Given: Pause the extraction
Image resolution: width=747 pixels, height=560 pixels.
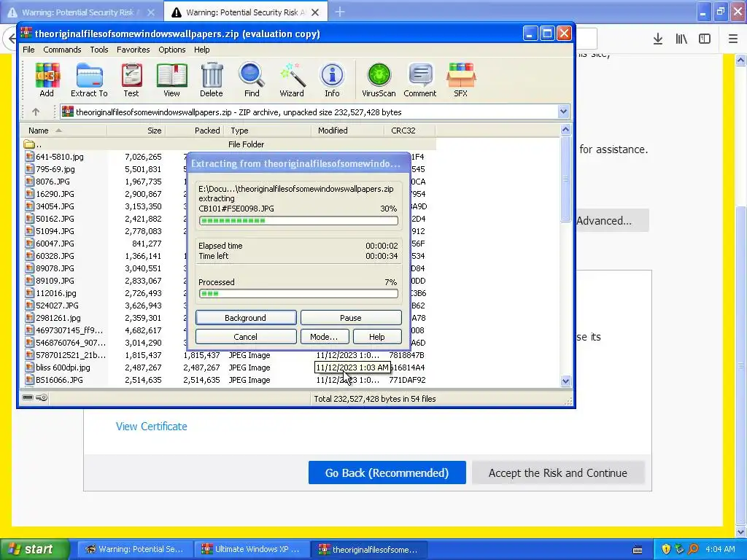Looking at the screenshot, I should tap(351, 318).
